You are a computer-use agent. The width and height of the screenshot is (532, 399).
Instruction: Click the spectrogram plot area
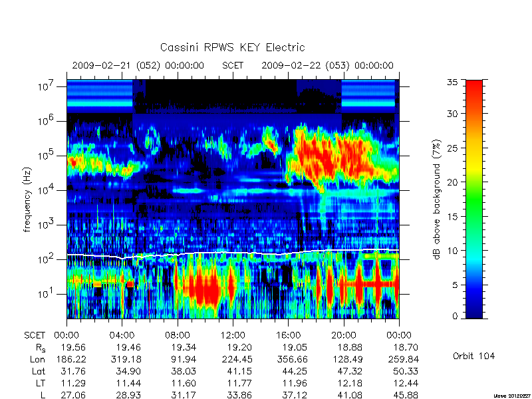pos(233,199)
